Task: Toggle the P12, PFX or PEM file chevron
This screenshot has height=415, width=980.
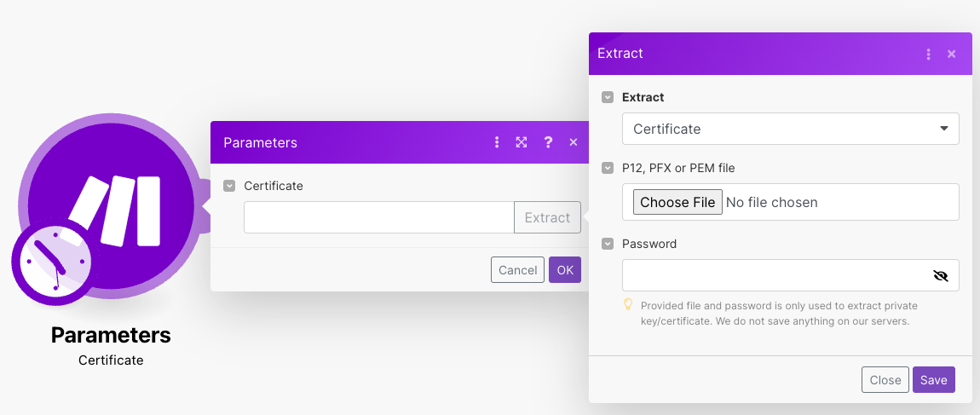Action: coord(608,168)
